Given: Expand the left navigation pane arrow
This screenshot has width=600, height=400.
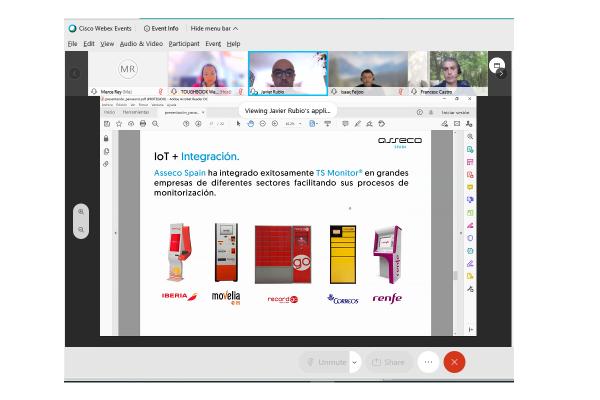Looking at the screenshot, I should tap(116, 233).
